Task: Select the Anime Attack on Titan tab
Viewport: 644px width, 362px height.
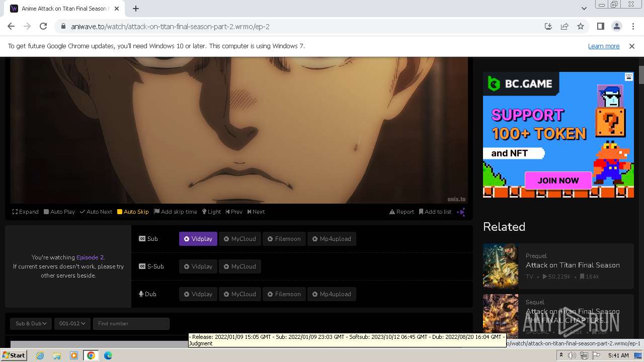Action: 63,9
